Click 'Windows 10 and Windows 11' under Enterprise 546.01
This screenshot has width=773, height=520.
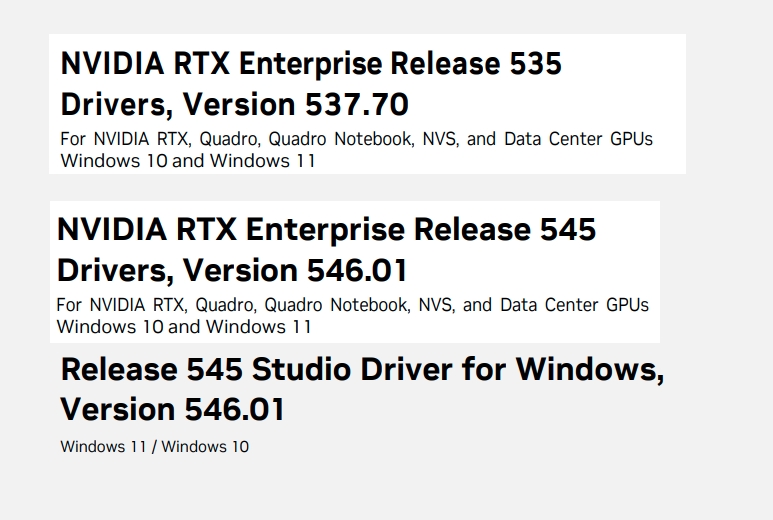pyautogui.click(x=184, y=327)
